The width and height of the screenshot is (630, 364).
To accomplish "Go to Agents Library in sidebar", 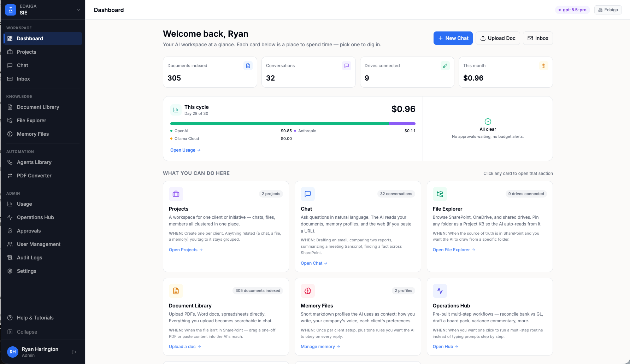I will 34,162.
